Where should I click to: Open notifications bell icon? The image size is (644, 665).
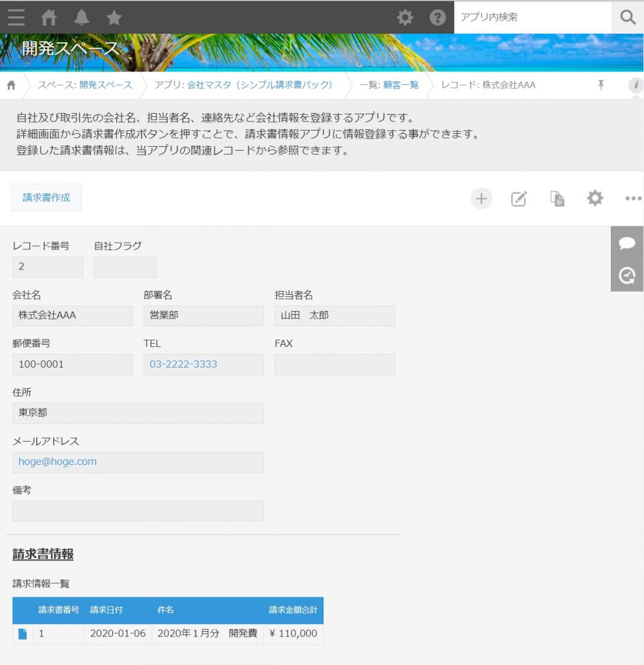81,18
